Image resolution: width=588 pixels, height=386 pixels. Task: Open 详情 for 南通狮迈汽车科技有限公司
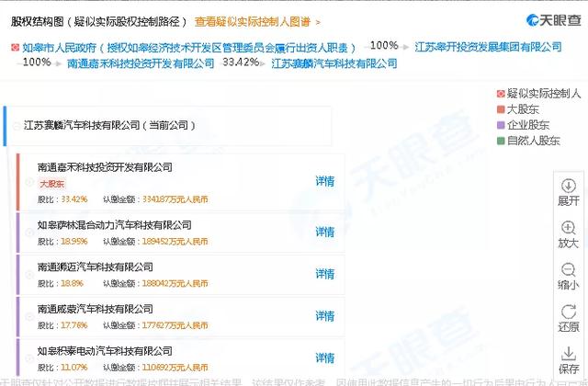[x=324, y=274]
